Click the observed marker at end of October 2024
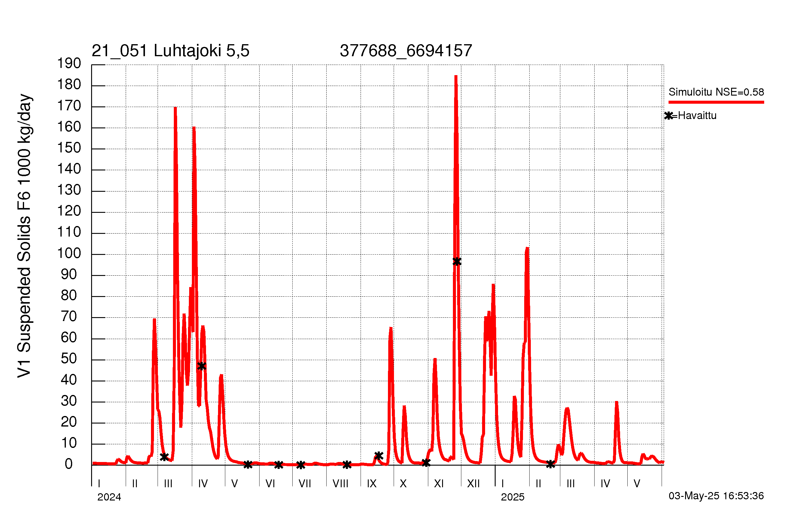This screenshot has height=511, width=812. tap(426, 463)
